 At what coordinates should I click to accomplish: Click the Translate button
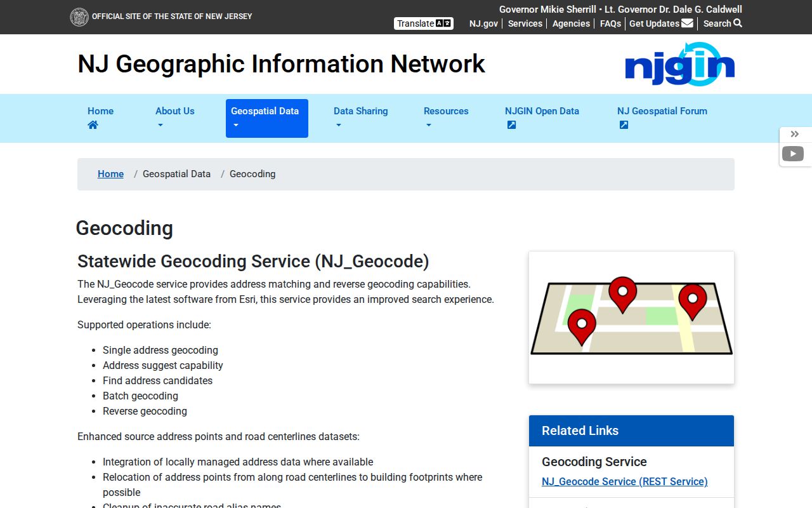tap(424, 23)
